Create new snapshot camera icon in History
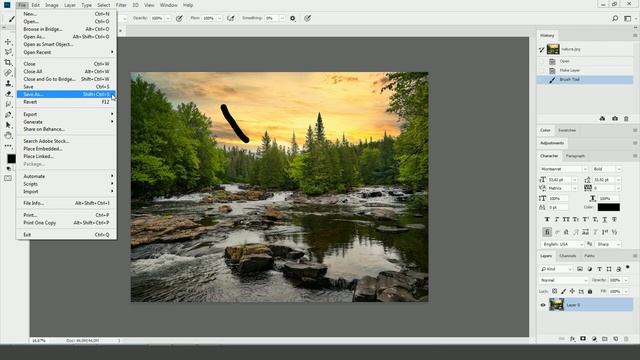The height and width of the screenshot is (360, 640). pyautogui.click(x=615, y=118)
